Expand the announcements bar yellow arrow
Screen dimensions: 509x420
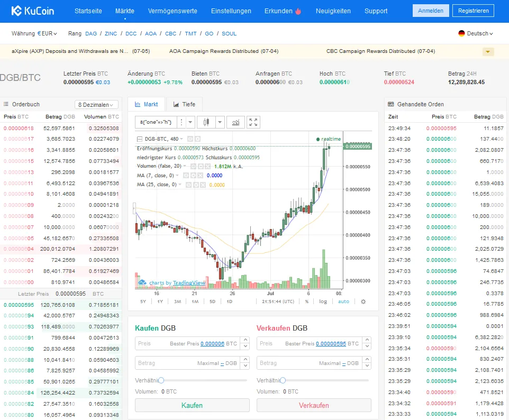point(488,52)
